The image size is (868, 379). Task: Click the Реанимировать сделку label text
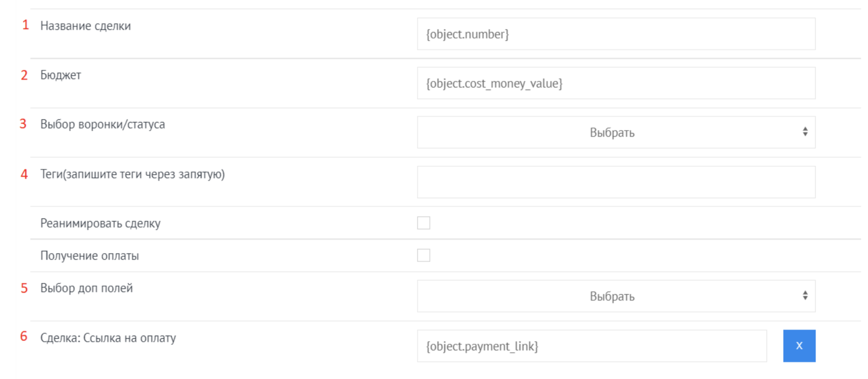101,224
